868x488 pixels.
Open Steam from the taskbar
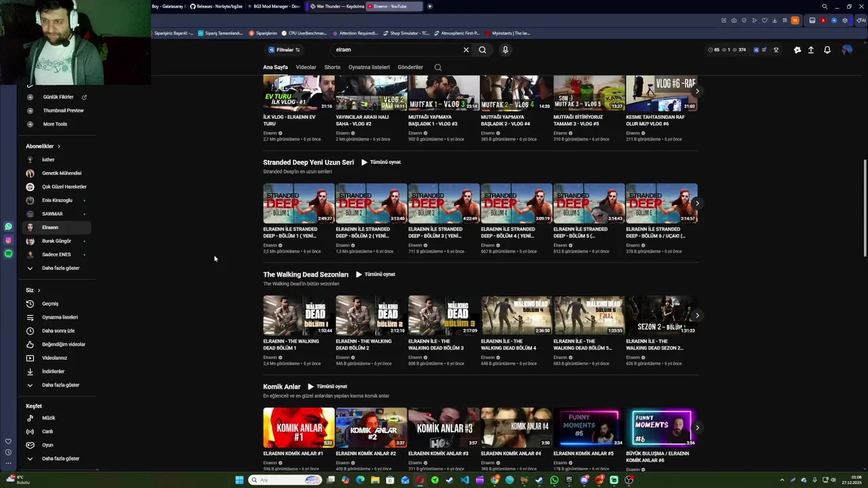(x=450, y=480)
